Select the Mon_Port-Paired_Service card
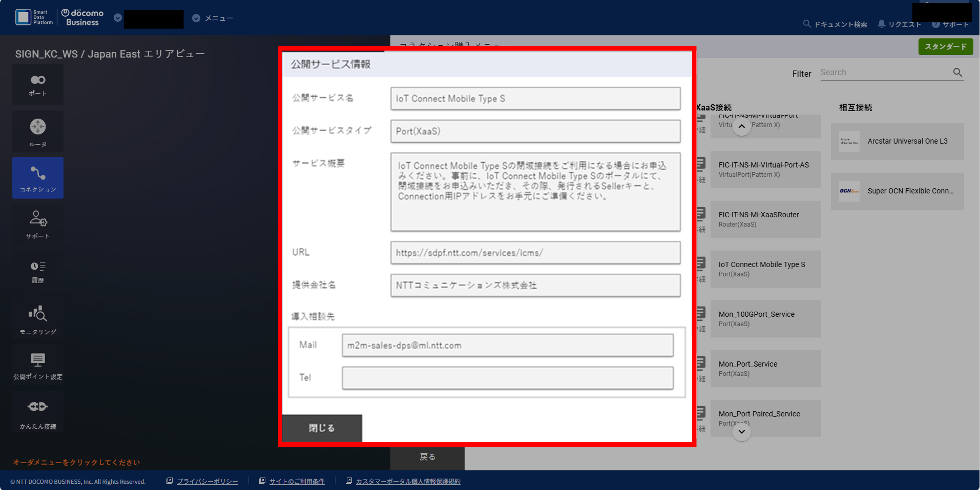 pos(765,418)
